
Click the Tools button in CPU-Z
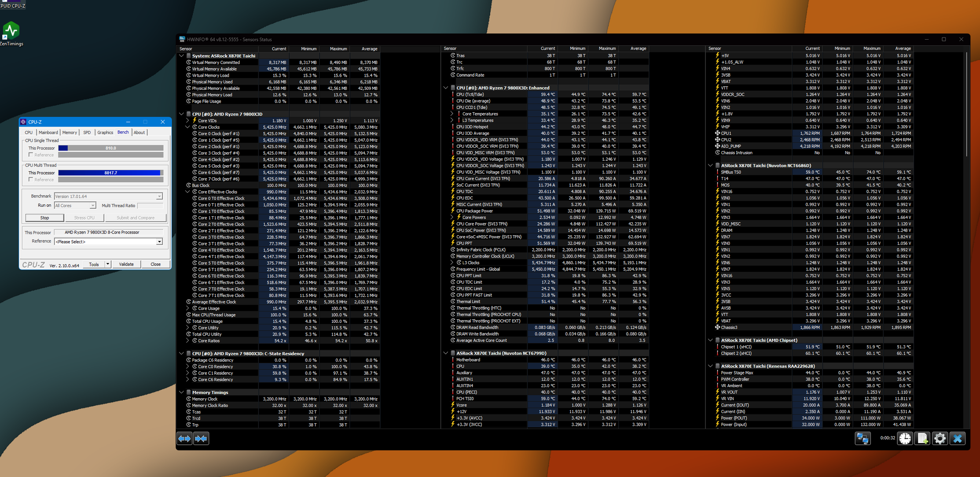[94, 264]
